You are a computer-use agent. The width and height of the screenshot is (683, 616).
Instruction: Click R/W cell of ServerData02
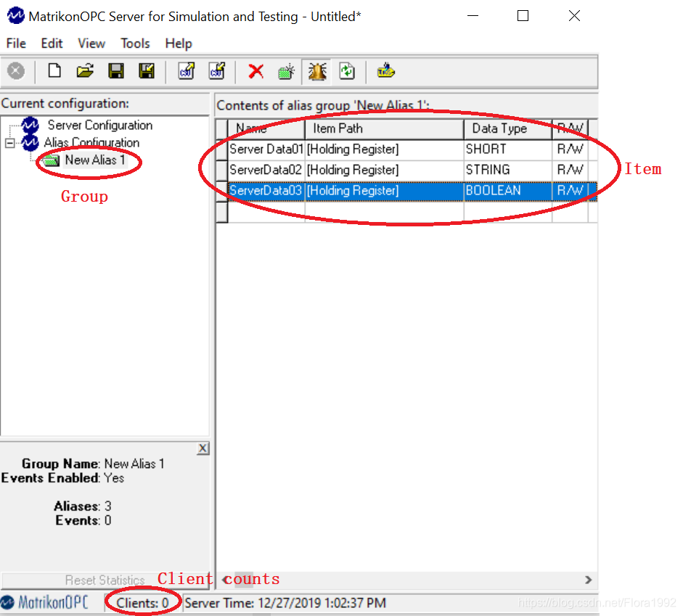(570, 170)
